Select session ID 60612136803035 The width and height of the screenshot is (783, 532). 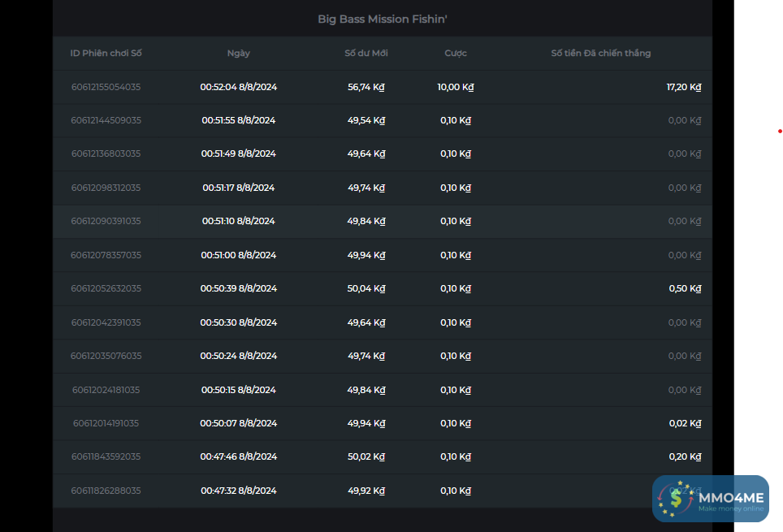pyautogui.click(x=106, y=154)
